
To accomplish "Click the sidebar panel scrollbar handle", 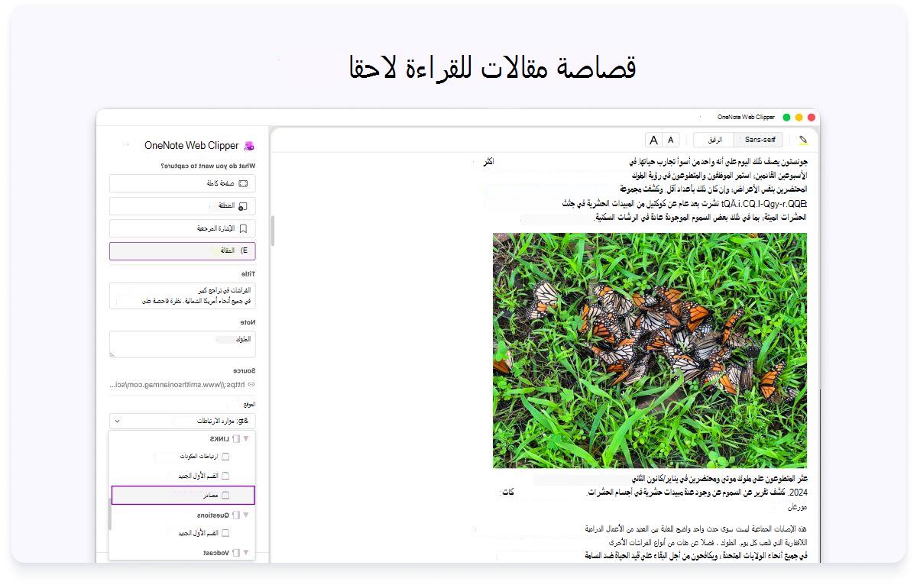I will (x=272, y=231).
